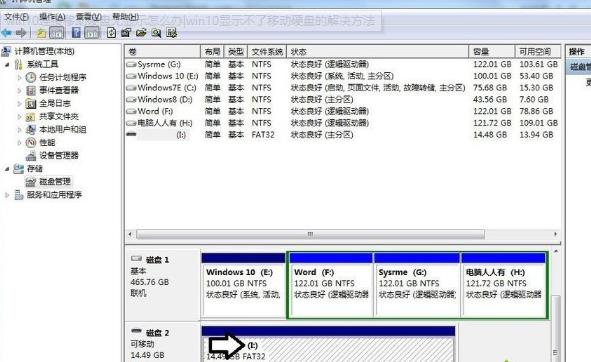Click the properties icon in the toolbar
Screen dimensions: 591x362
(x=126, y=33)
